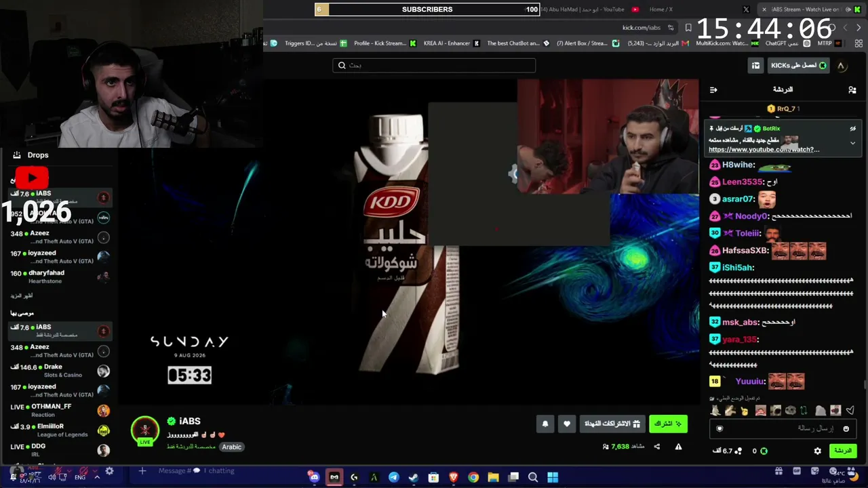Click the Drops icon in the sidebar
The width and height of the screenshot is (868, 488).
pos(16,155)
